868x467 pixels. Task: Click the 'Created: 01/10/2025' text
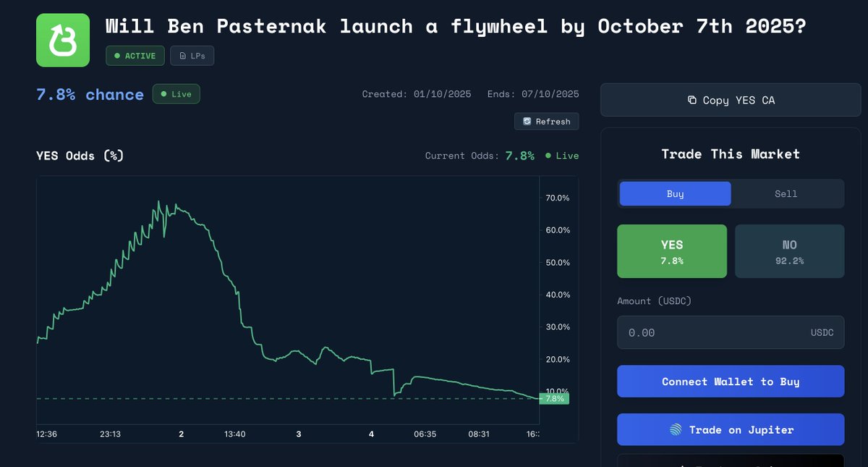(417, 94)
